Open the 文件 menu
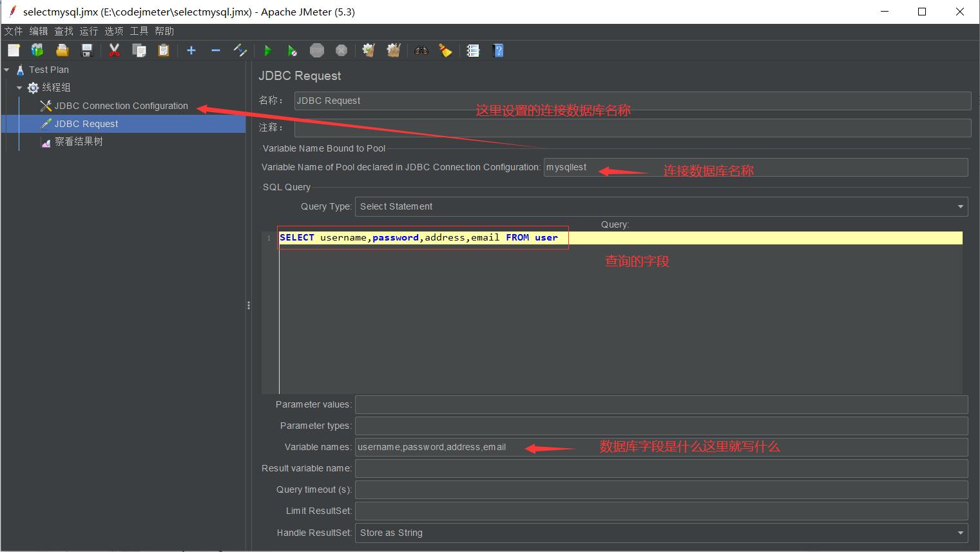The image size is (980, 552). point(14,31)
